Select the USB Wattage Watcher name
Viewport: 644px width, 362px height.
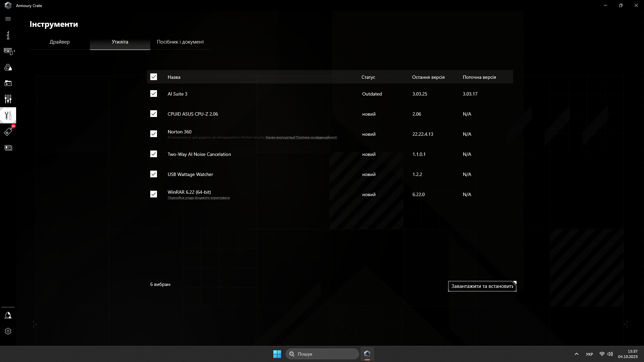pos(191,174)
